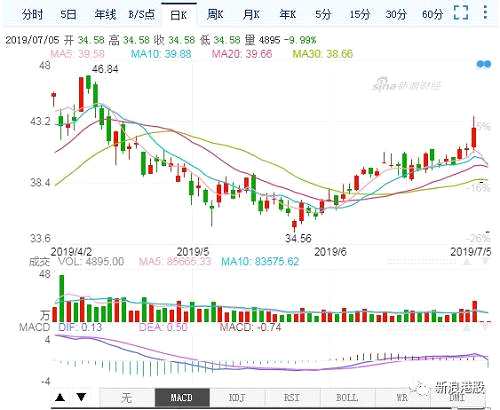Click the up triangle indicator arrow
This screenshot has width=500, height=410.
(x=60, y=397)
